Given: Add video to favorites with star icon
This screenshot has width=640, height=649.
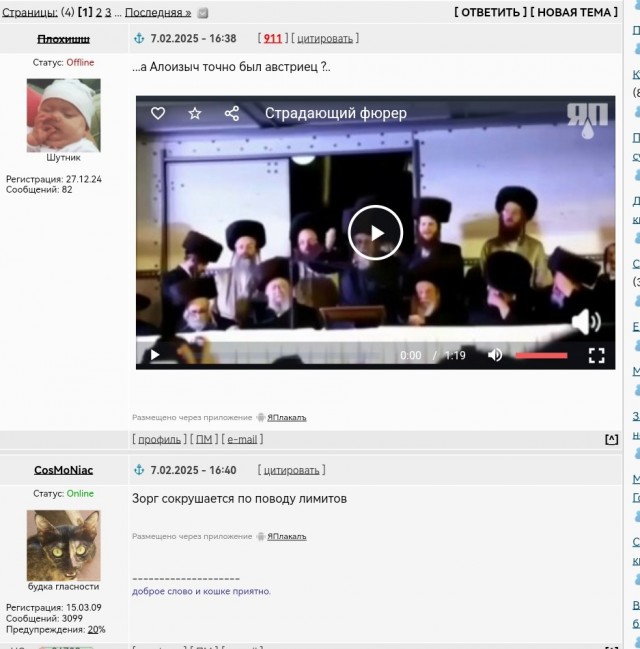Looking at the screenshot, I should 195,113.
